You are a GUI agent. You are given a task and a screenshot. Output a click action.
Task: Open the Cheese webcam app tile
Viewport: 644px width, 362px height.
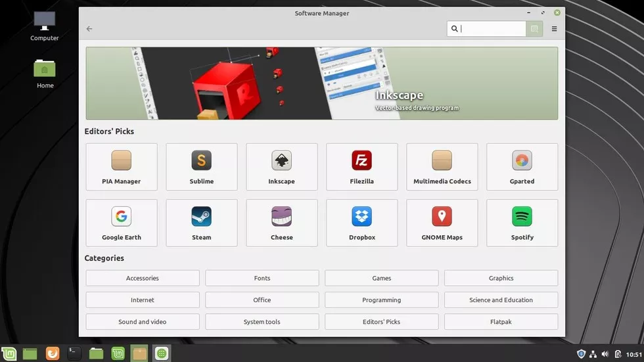point(282,223)
